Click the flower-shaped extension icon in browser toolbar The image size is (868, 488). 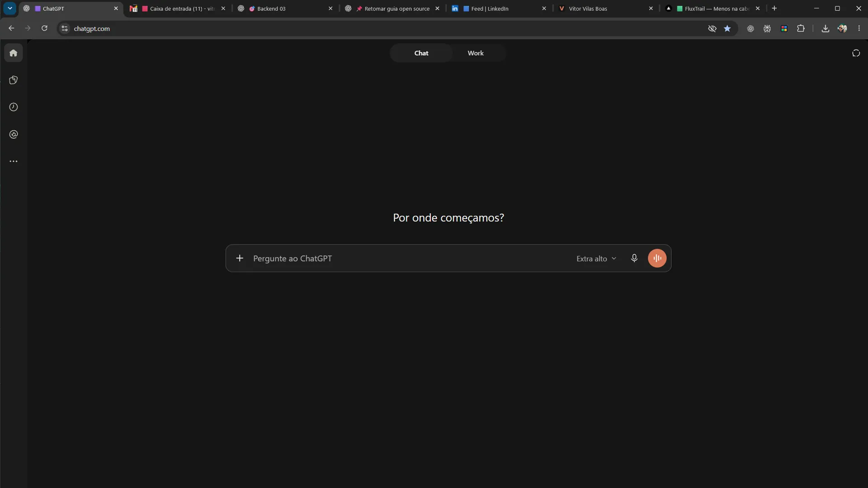[767, 28]
